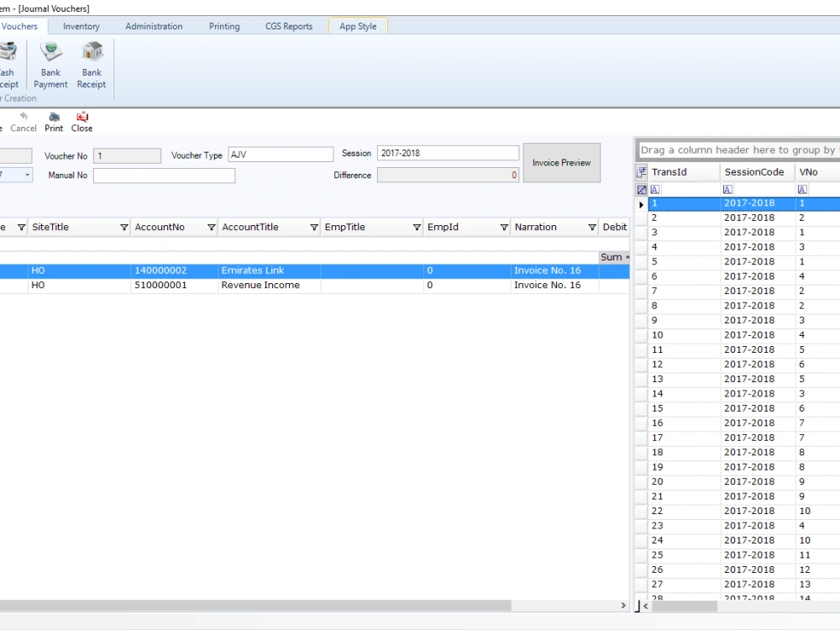The image size is (840, 630).
Task: Open the Printing tab
Action: click(x=224, y=26)
